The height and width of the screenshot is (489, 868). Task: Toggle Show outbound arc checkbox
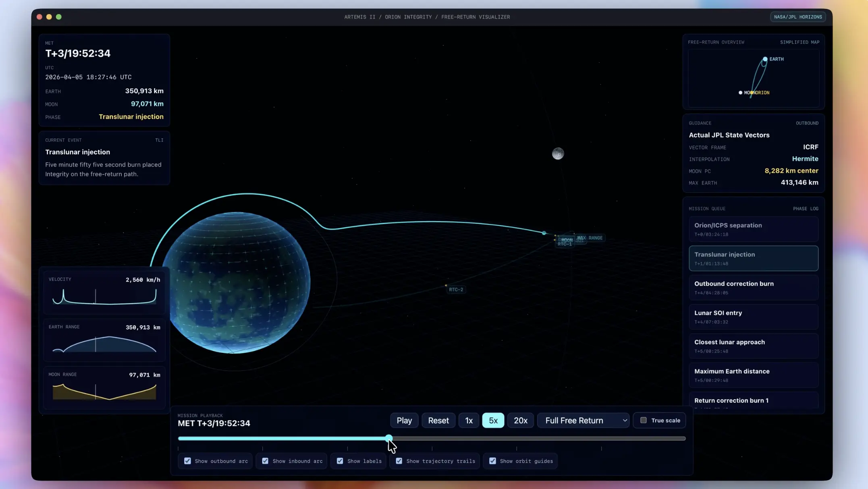tap(187, 461)
